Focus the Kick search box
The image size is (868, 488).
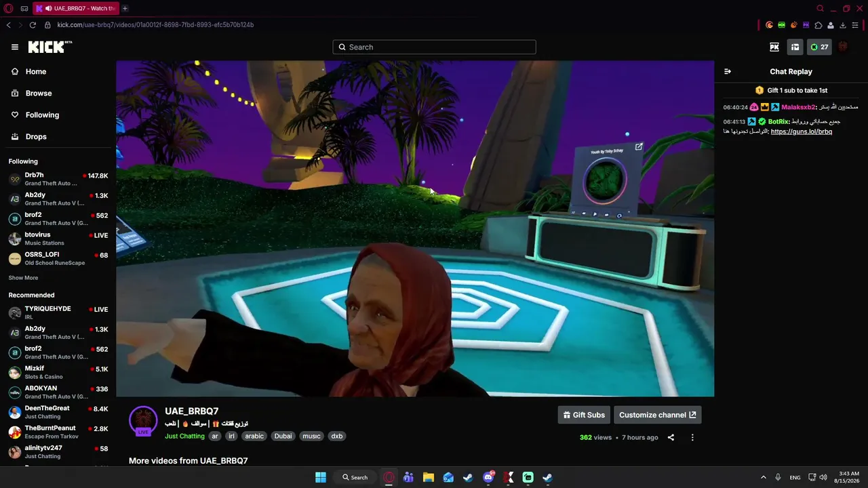(434, 47)
